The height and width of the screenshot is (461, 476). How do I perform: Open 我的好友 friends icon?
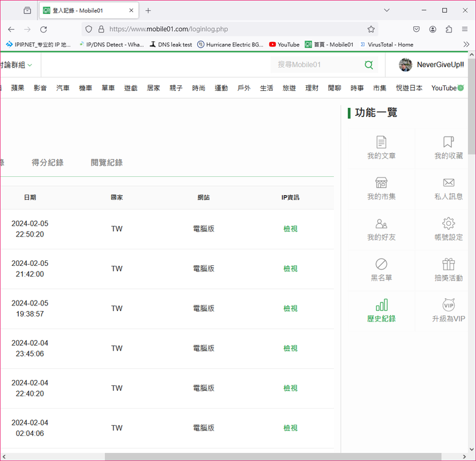pos(381,224)
